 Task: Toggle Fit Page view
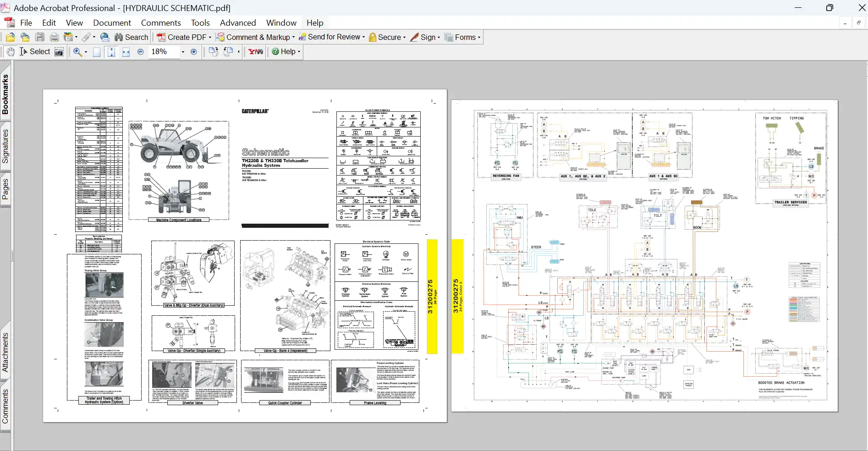[111, 52]
